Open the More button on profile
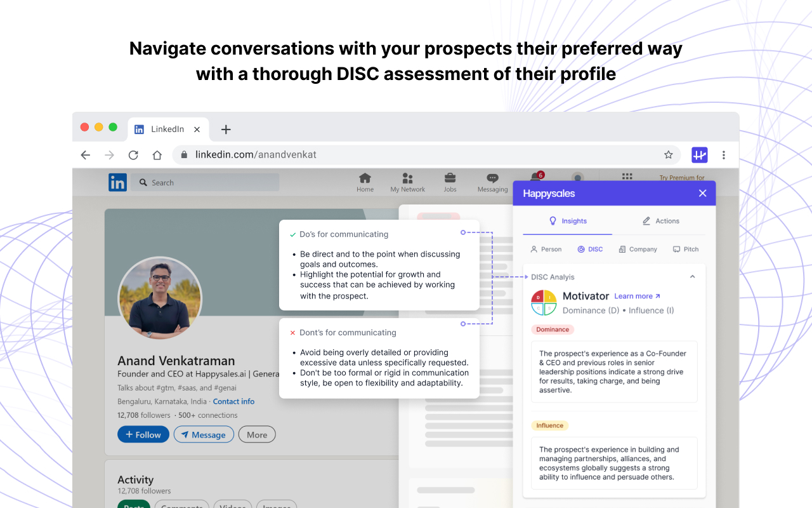This screenshot has height=508, width=812. [257, 435]
